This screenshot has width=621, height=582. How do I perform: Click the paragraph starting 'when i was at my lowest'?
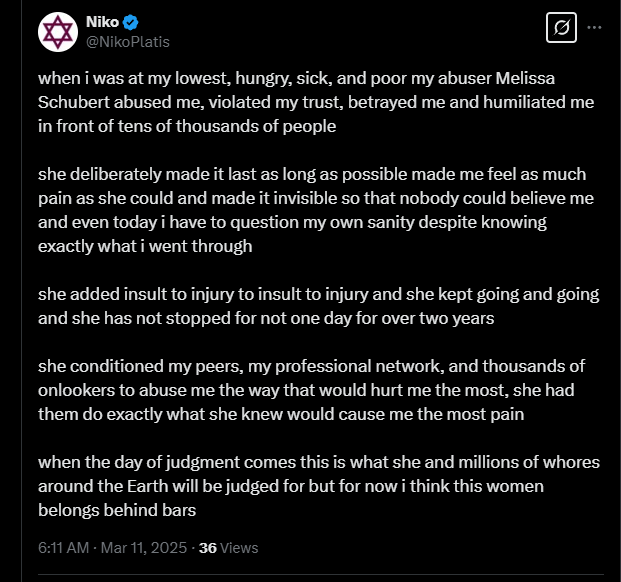pyautogui.click(x=316, y=102)
